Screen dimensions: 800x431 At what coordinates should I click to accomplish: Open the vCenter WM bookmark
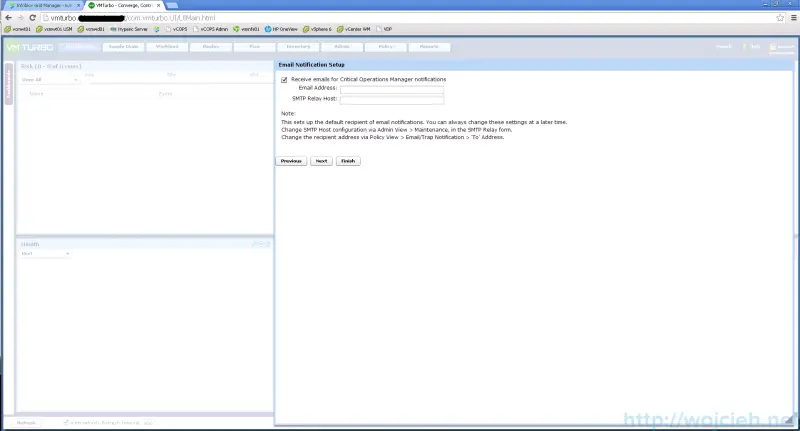[354, 29]
